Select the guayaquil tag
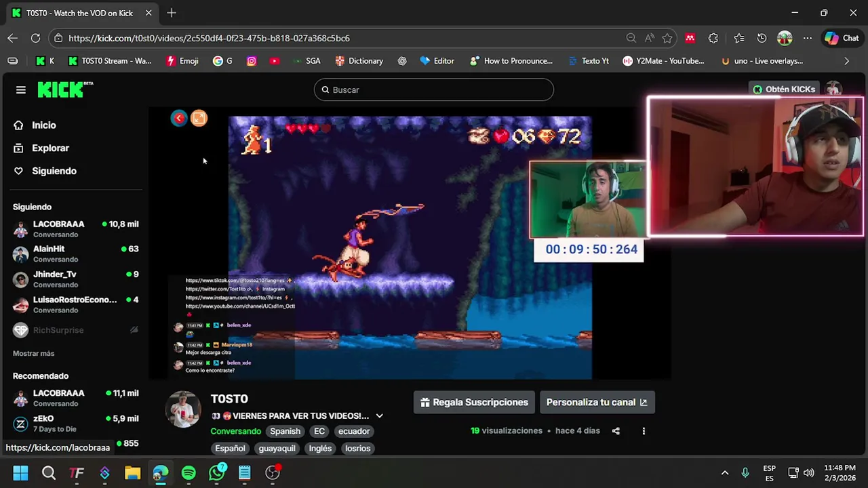Screen dimensions: 868x488 [x=277, y=449]
